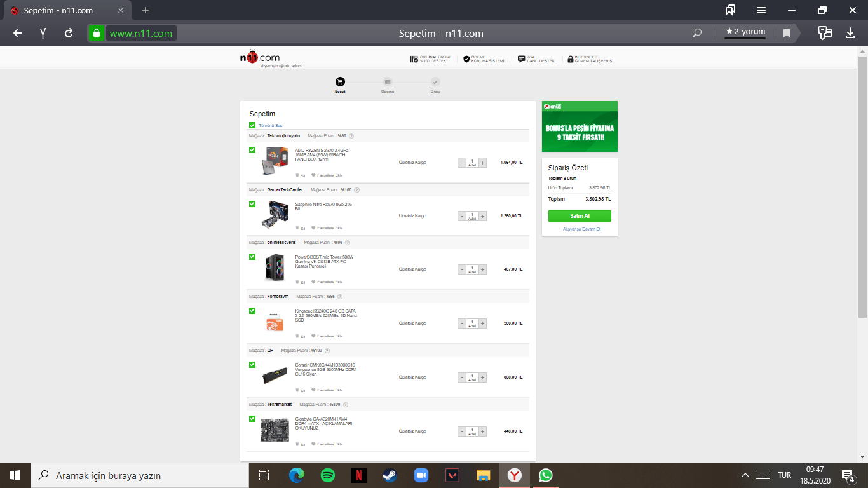Click the vertical page scrollbar

coord(862,187)
